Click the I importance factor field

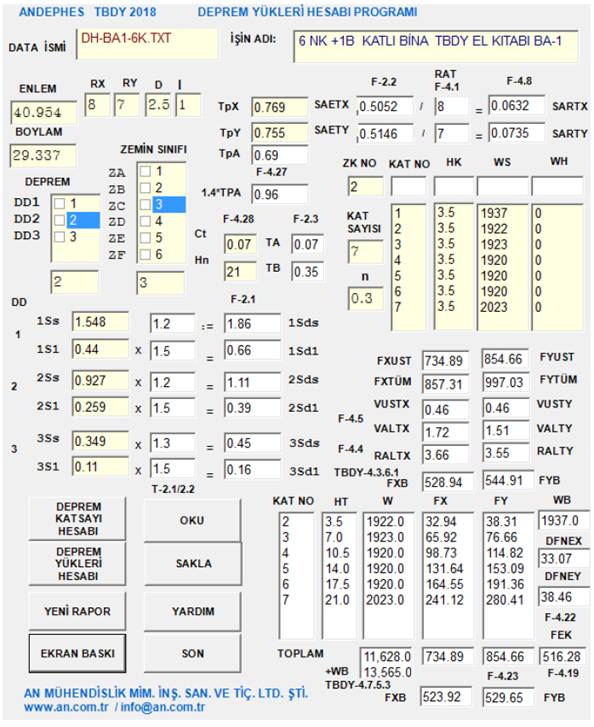[188, 105]
